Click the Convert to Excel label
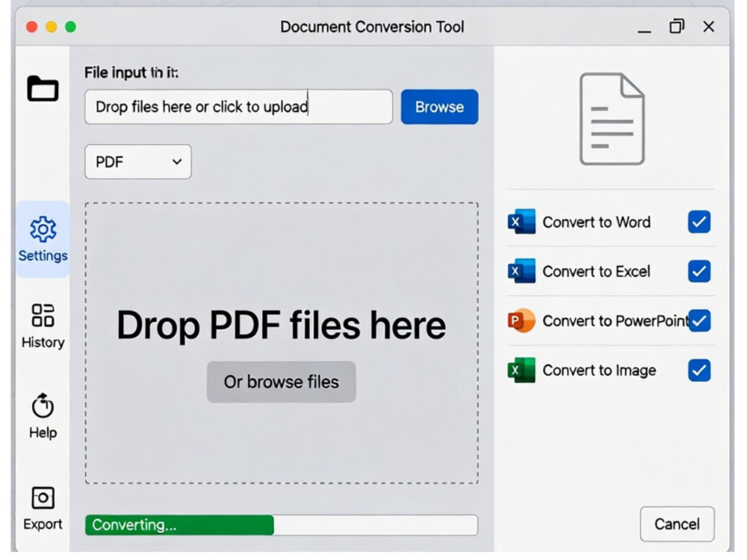The height and width of the screenshot is (560, 747). (596, 272)
